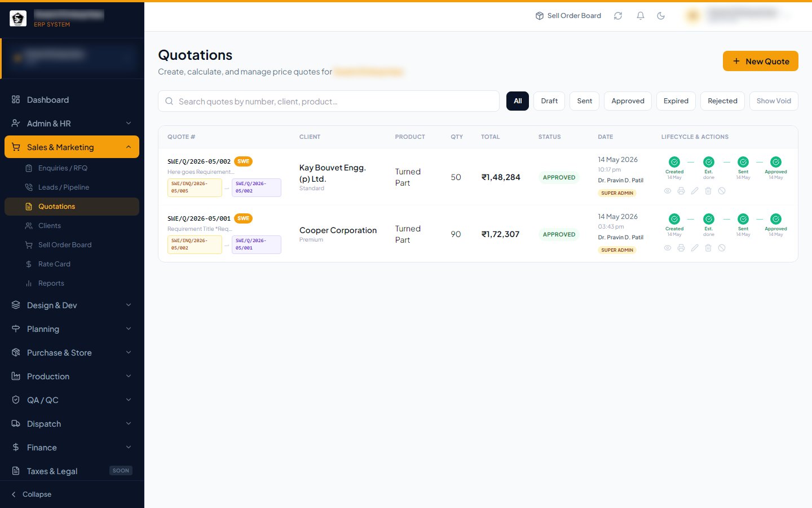Viewport: 812px width, 508px height.
Task: Toggle dark mode moon icon
Action: coord(661,16)
